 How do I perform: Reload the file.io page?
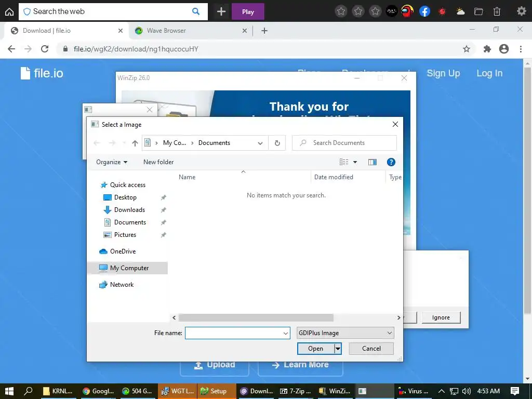click(45, 49)
